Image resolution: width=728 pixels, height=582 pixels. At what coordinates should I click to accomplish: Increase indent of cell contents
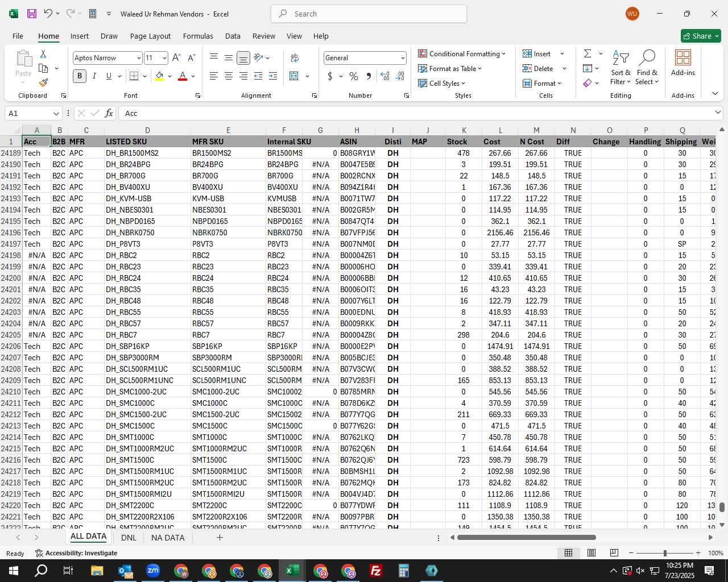click(273, 76)
